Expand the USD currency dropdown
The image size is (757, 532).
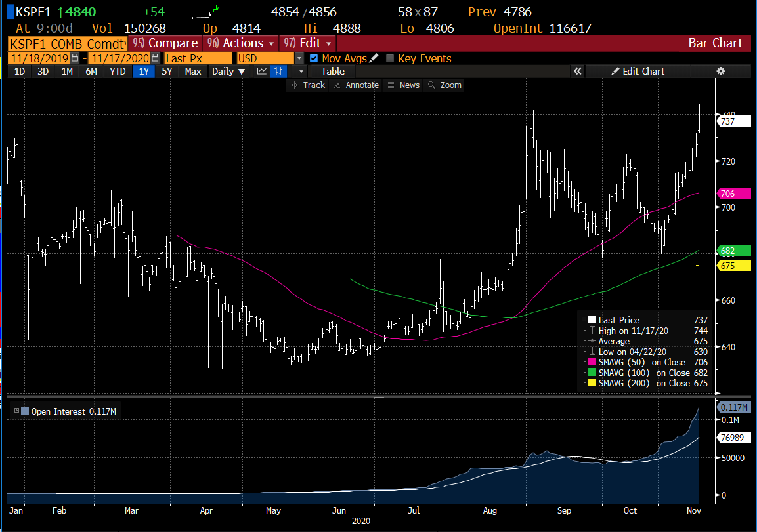pos(299,58)
